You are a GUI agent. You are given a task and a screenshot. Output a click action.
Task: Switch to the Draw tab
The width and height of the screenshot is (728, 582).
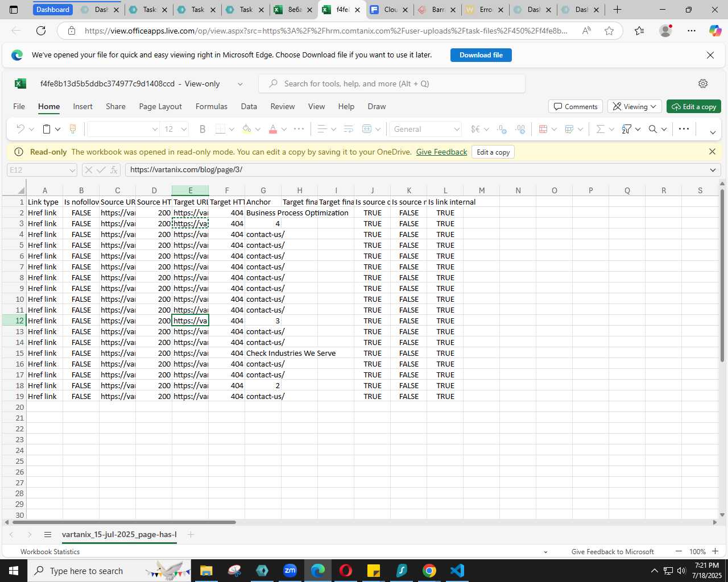point(377,106)
